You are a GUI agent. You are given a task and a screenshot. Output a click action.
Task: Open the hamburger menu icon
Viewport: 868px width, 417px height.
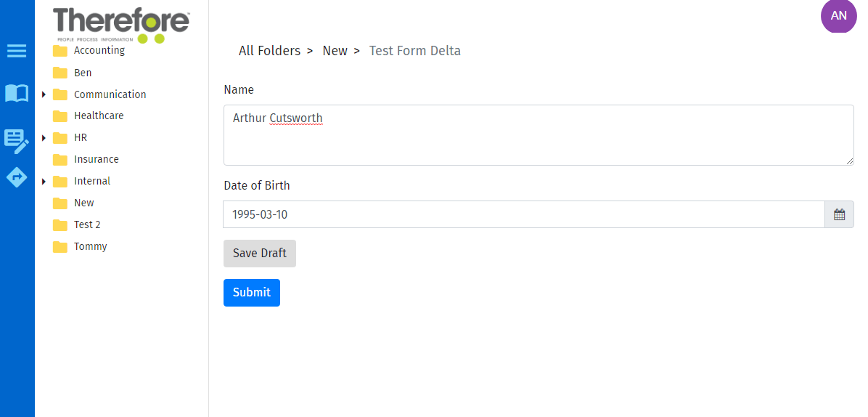point(17,51)
